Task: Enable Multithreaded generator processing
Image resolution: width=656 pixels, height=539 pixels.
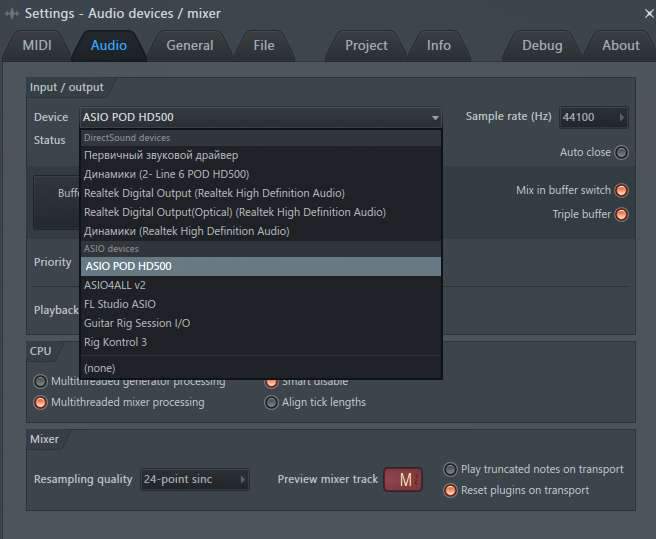Action: coord(41,381)
